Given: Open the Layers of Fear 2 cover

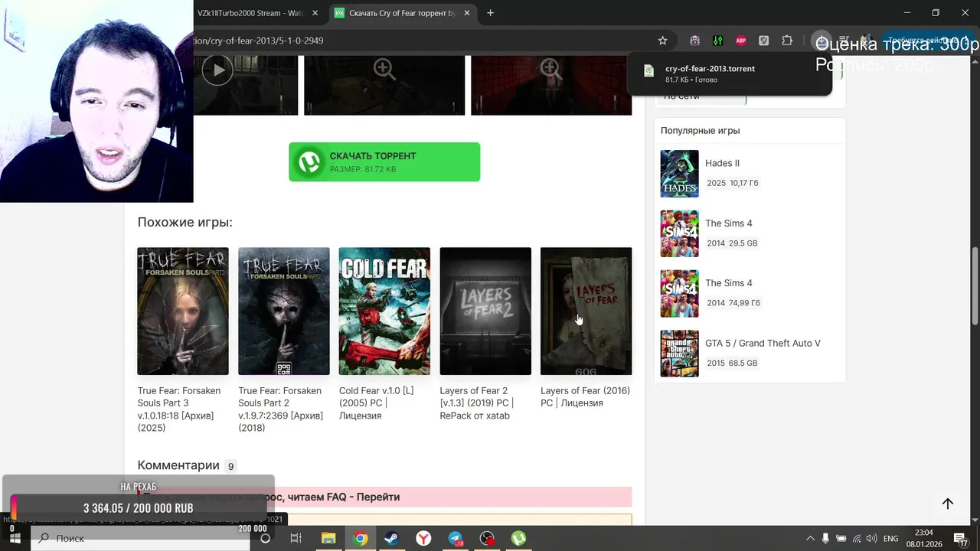Looking at the screenshot, I should tap(485, 311).
